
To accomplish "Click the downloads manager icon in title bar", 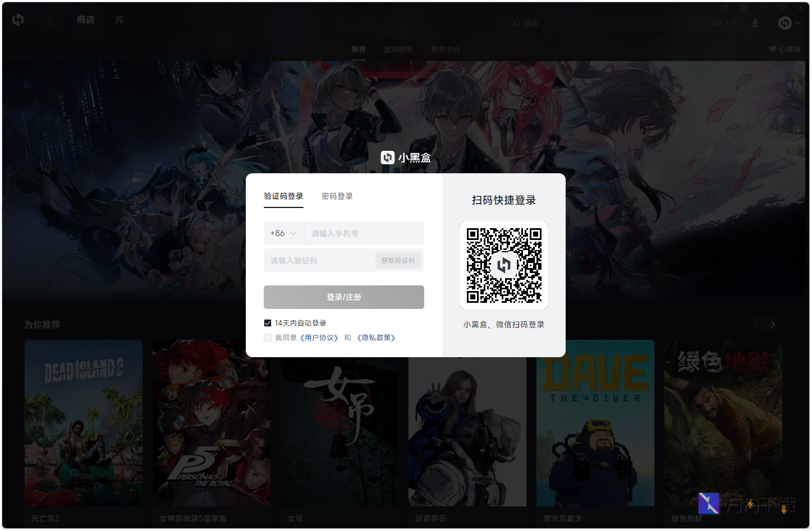I will tap(755, 23).
